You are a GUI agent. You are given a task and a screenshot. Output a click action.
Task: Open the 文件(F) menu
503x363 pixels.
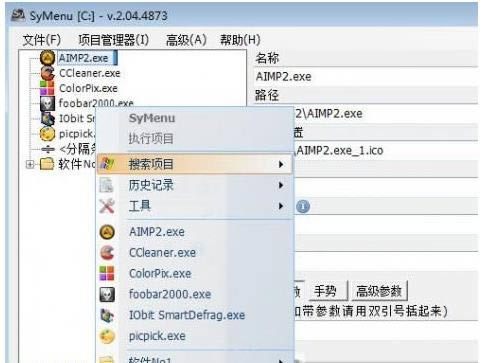pos(42,40)
